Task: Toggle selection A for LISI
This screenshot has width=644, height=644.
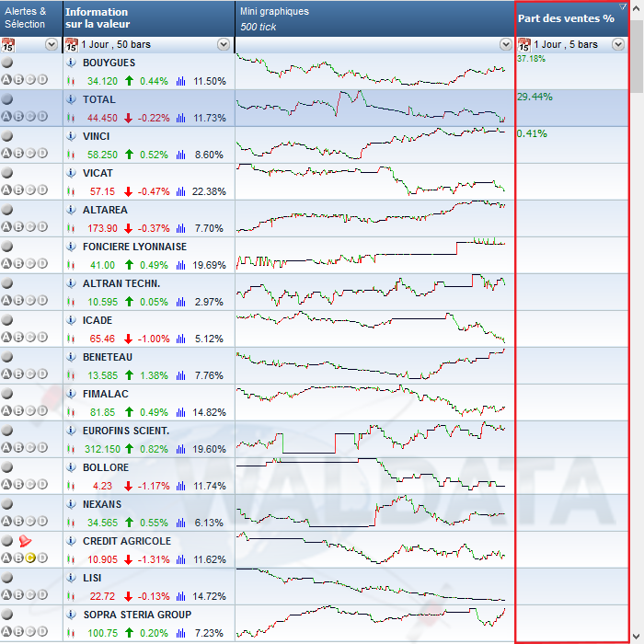Action: tap(6, 594)
